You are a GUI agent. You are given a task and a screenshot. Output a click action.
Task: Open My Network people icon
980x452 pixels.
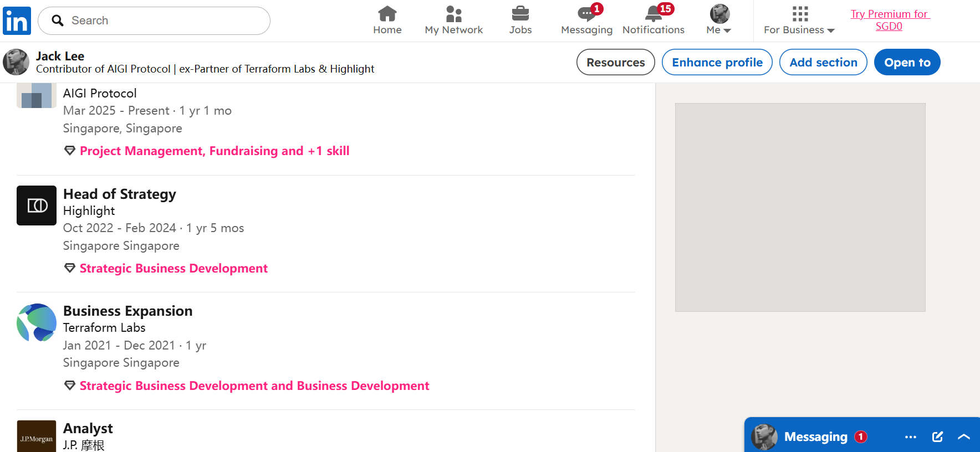tap(453, 13)
